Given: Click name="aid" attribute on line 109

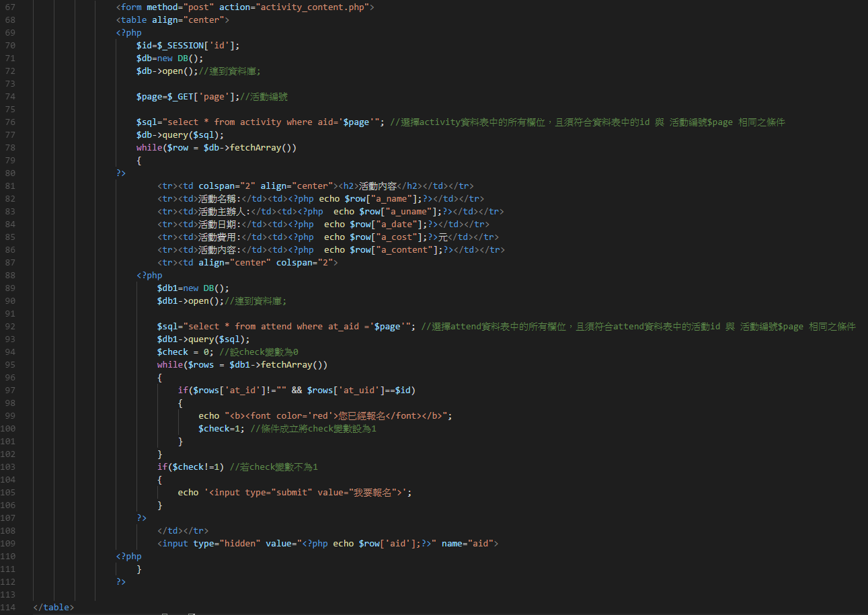Looking at the screenshot, I should 467,543.
